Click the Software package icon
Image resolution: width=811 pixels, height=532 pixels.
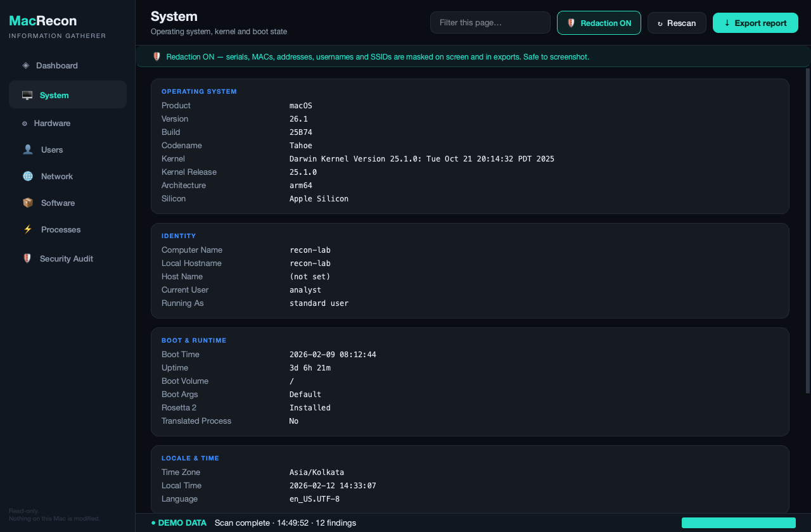click(28, 203)
